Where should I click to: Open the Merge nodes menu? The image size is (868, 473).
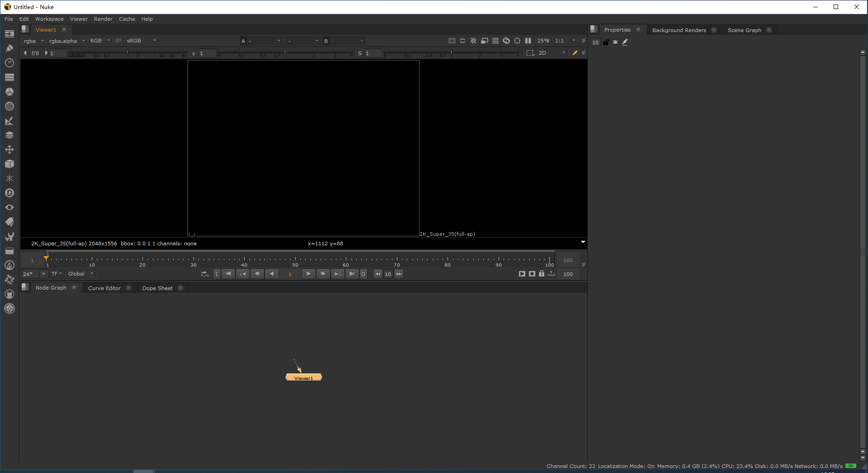(9, 135)
